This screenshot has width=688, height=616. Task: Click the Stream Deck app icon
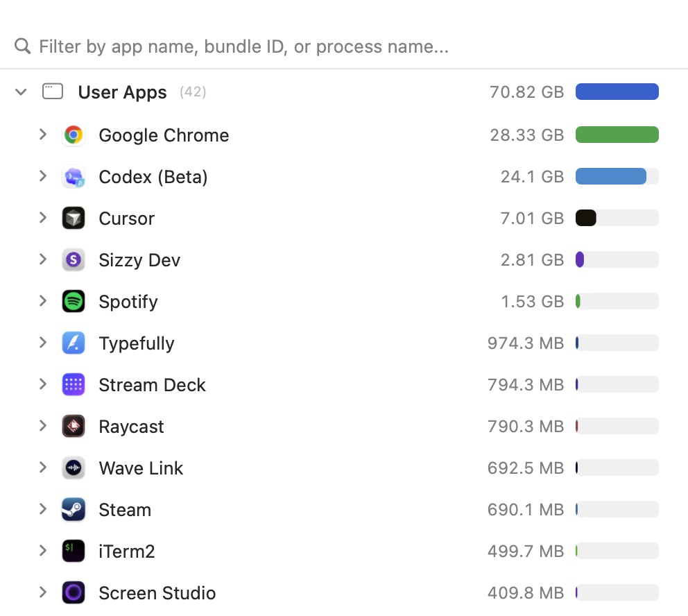tap(74, 385)
